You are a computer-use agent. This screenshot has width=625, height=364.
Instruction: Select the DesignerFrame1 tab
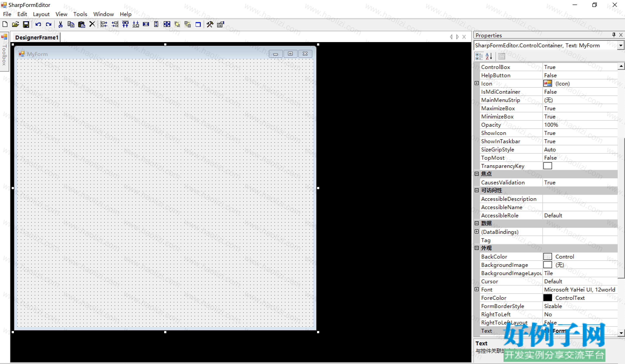pyautogui.click(x=37, y=37)
